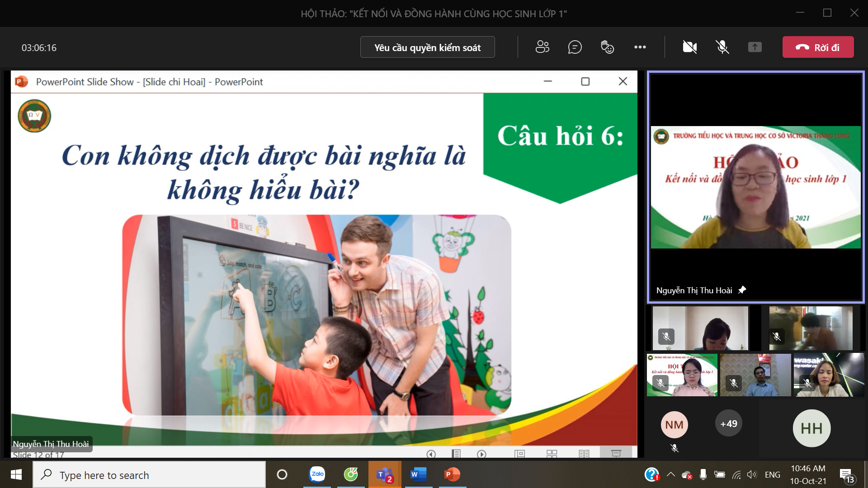The width and height of the screenshot is (868, 488).
Task: Turn on the camera
Action: tap(689, 47)
